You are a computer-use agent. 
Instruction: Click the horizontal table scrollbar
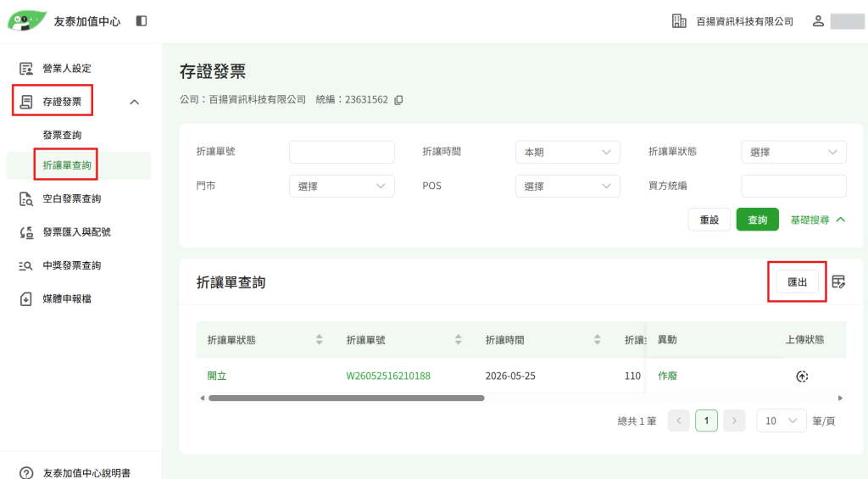pos(347,398)
